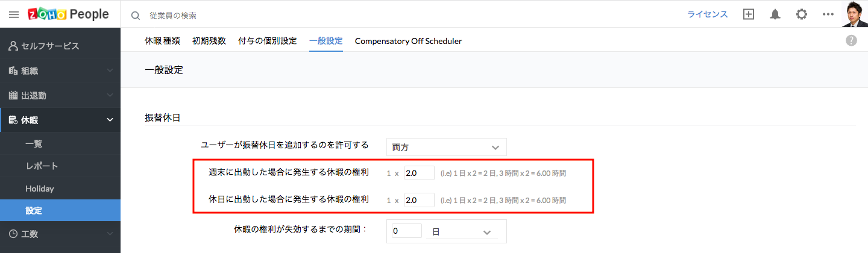Open the 日 expiry unit dropdown
Image resolution: width=868 pixels, height=253 pixels.
coord(461,231)
